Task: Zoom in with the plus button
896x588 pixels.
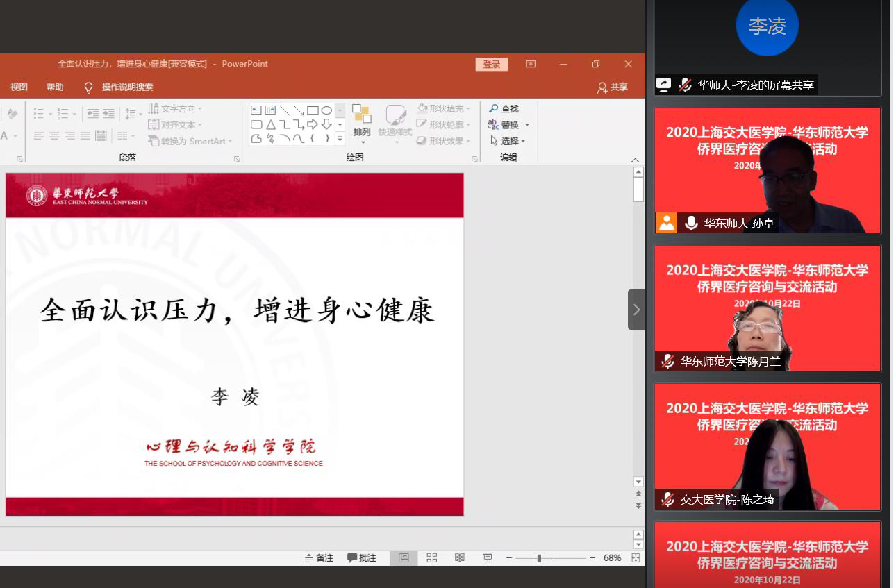Action: click(592, 558)
